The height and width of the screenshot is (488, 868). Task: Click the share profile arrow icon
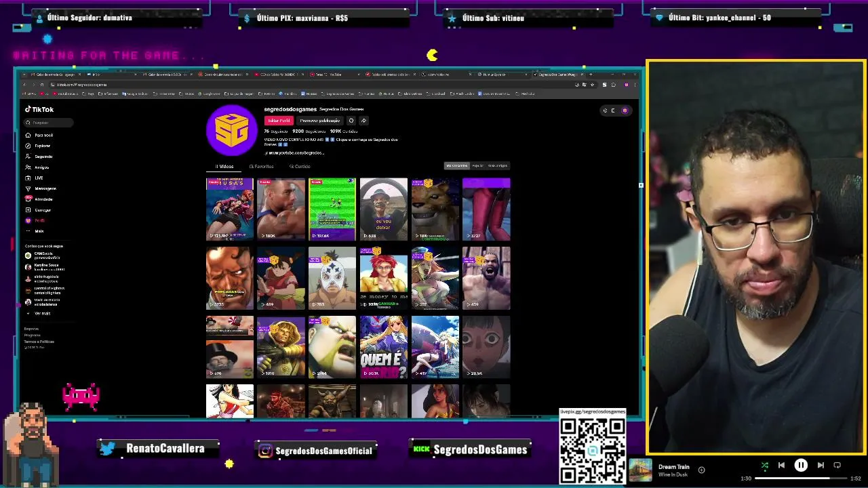coord(363,121)
